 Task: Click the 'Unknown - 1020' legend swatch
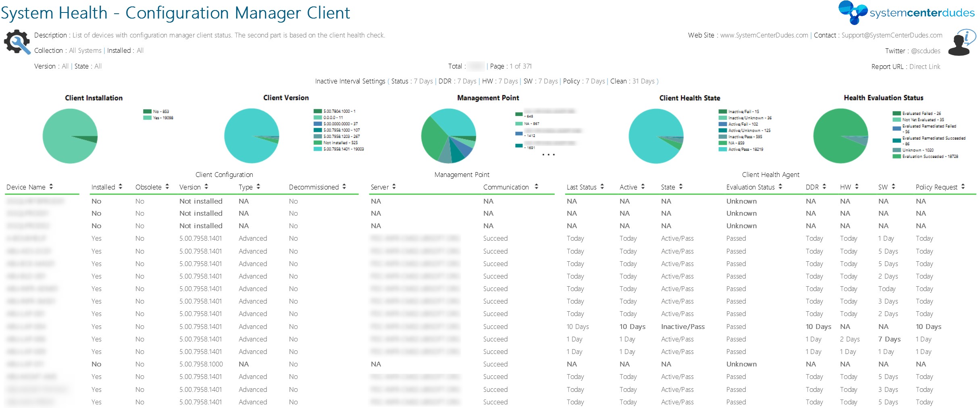tap(897, 150)
